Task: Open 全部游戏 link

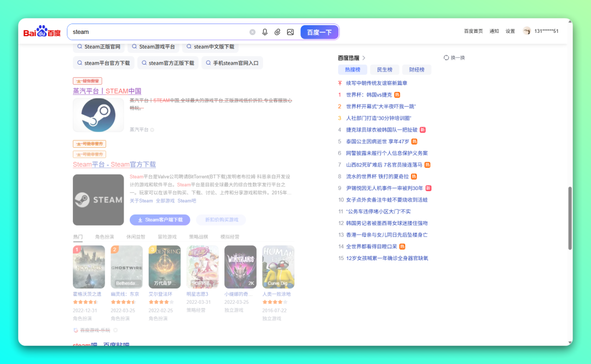Action: coord(165,201)
